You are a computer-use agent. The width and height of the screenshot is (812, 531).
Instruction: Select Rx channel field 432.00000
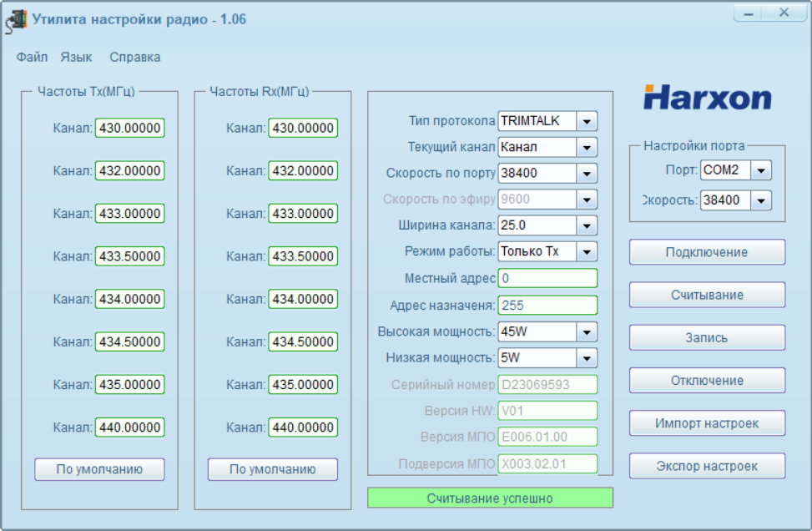pos(303,170)
